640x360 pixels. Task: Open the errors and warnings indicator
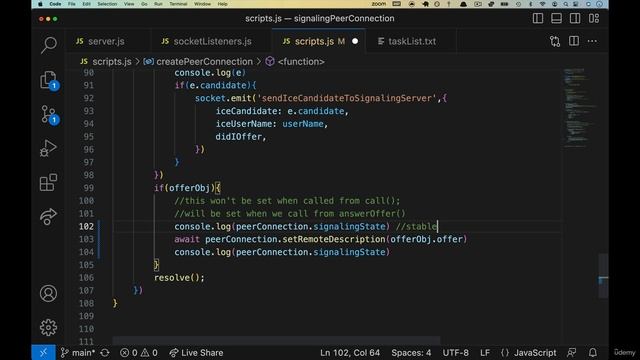[x=139, y=353]
